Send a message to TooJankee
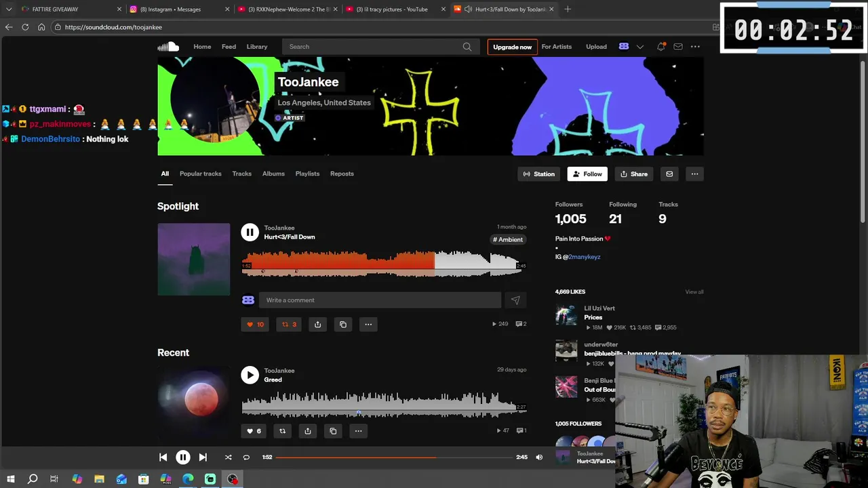868x488 pixels. 669,174
